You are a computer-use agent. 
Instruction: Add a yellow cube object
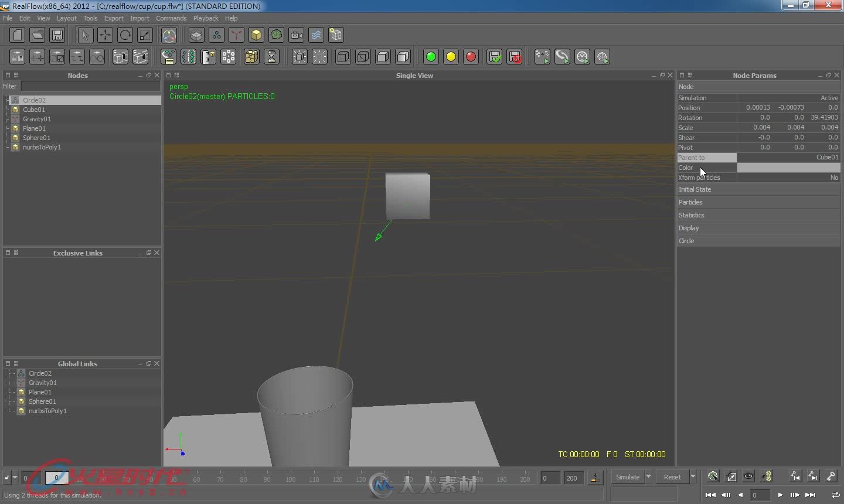click(256, 35)
